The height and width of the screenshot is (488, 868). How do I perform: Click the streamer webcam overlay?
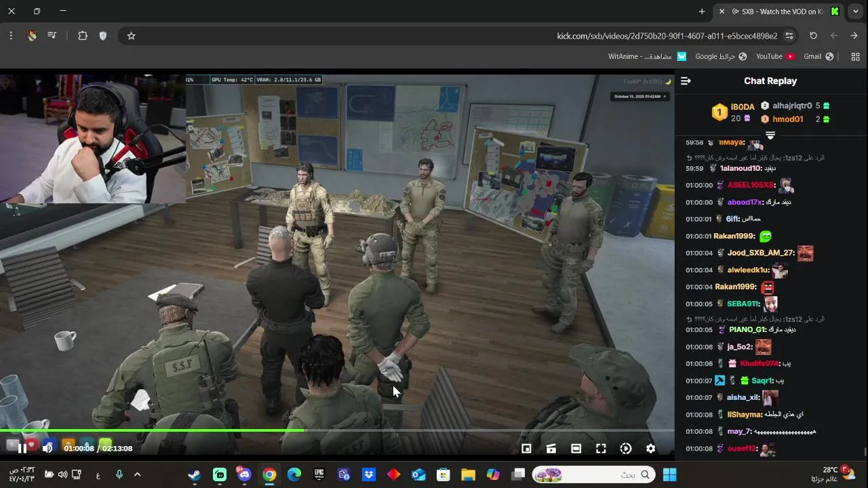coord(93,138)
